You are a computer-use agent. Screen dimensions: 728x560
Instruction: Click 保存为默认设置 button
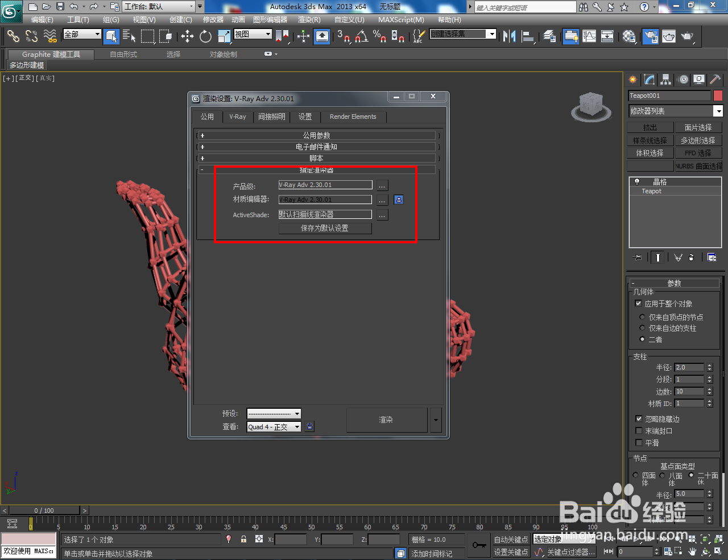[x=325, y=228]
